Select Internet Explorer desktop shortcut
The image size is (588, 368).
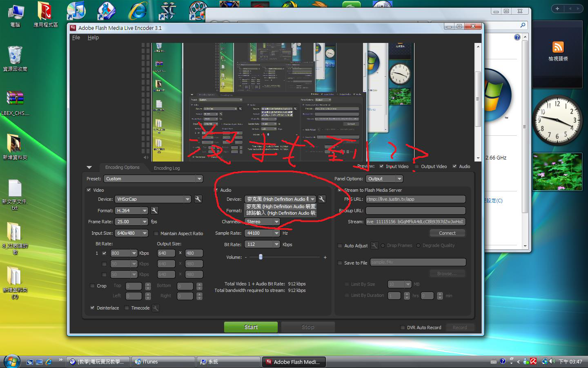[137, 11]
